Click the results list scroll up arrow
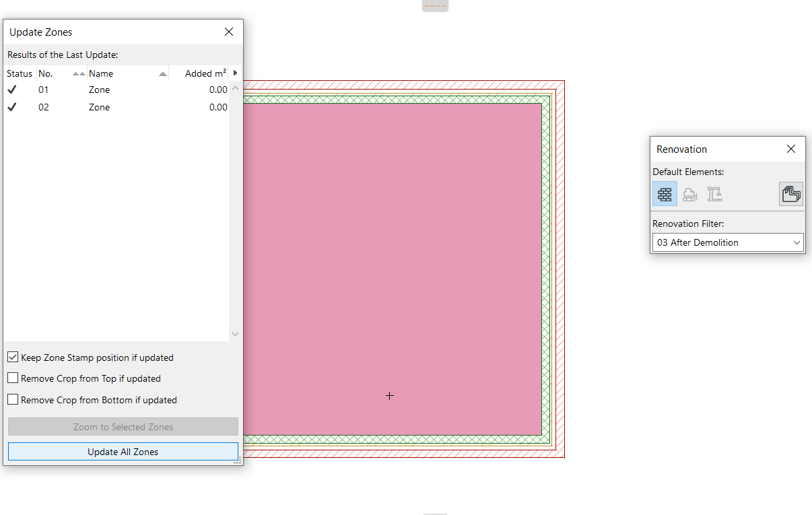The image size is (812, 515). pyautogui.click(x=235, y=88)
